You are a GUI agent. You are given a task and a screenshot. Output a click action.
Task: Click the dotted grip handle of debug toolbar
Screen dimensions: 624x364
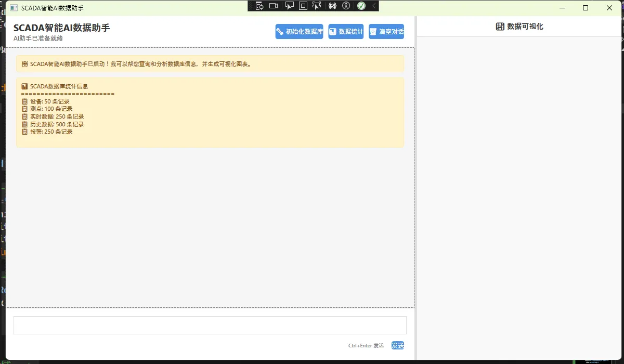[x=251, y=6]
